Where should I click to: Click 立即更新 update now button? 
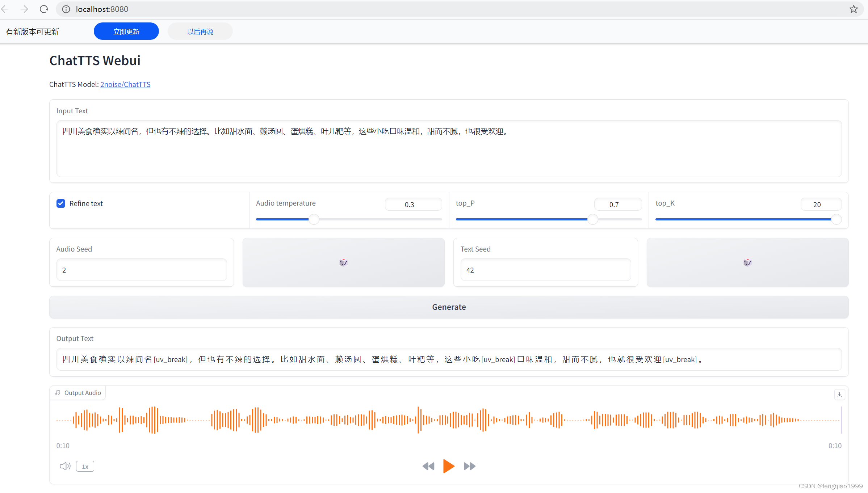[126, 31]
